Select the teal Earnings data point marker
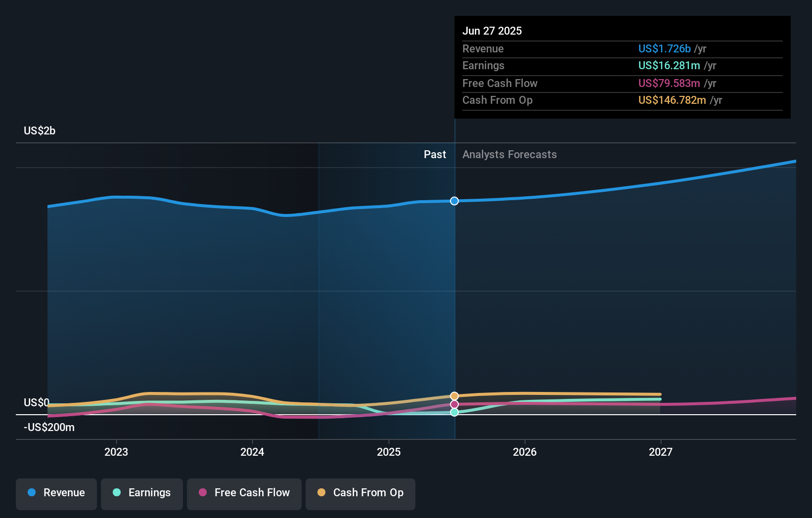 (x=454, y=412)
